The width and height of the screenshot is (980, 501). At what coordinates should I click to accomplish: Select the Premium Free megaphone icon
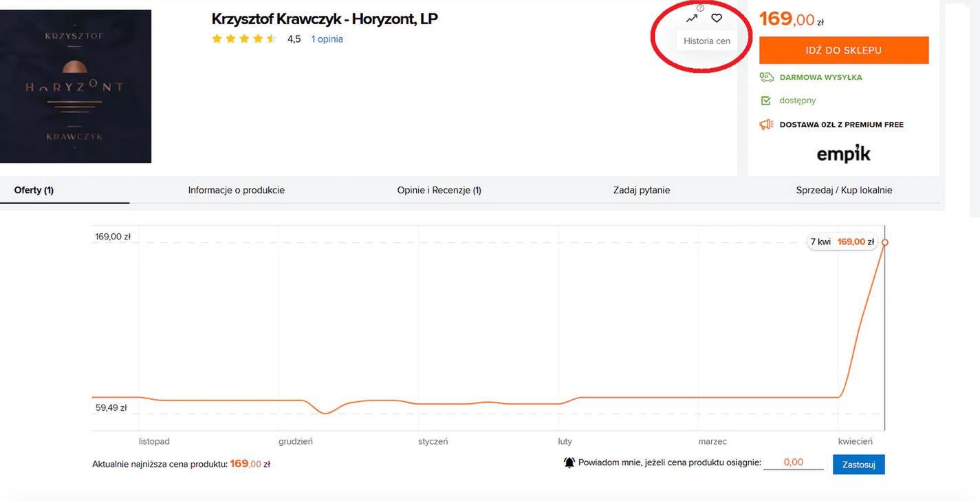point(766,125)
